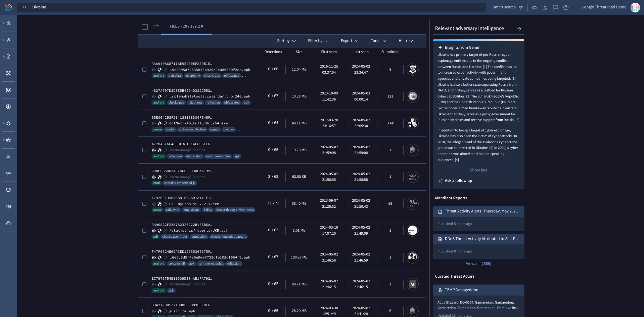Viewport: 644px width, 317px height.
Task: Check the select-all box above the file list
Action: tap(145, 27)
